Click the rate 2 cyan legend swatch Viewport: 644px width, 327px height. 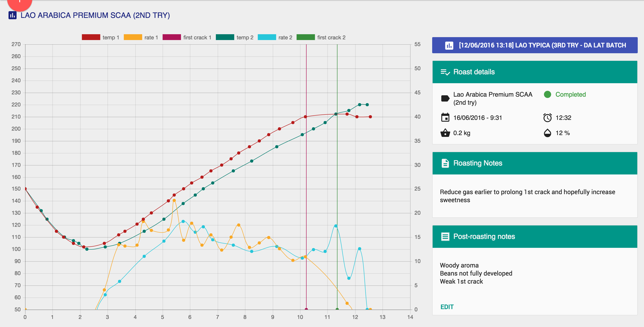point(266,38)
